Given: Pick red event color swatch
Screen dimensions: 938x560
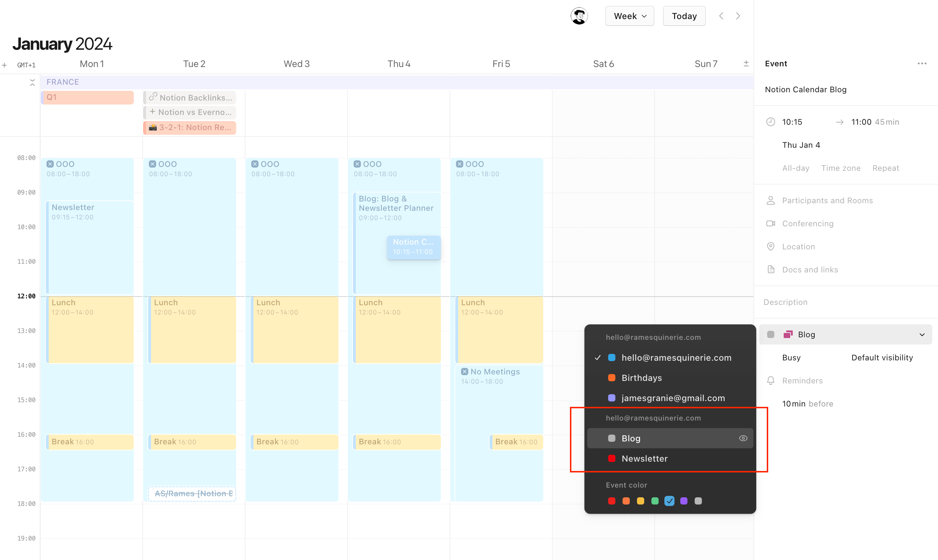Looking at the screenshot, I should pyautogui.click(x=611, y=501).
